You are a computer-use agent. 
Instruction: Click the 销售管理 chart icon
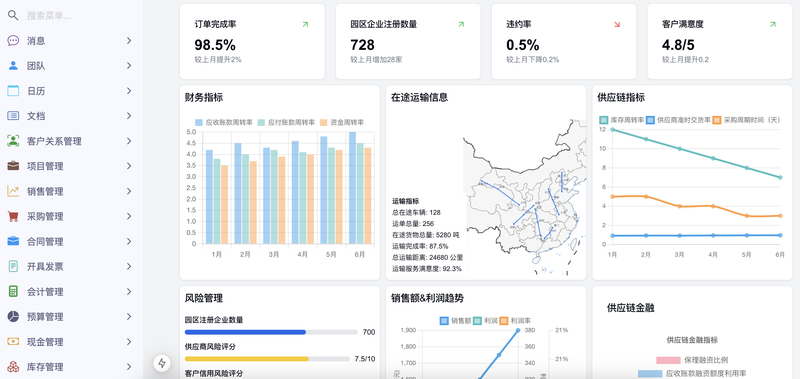[13, 191]
